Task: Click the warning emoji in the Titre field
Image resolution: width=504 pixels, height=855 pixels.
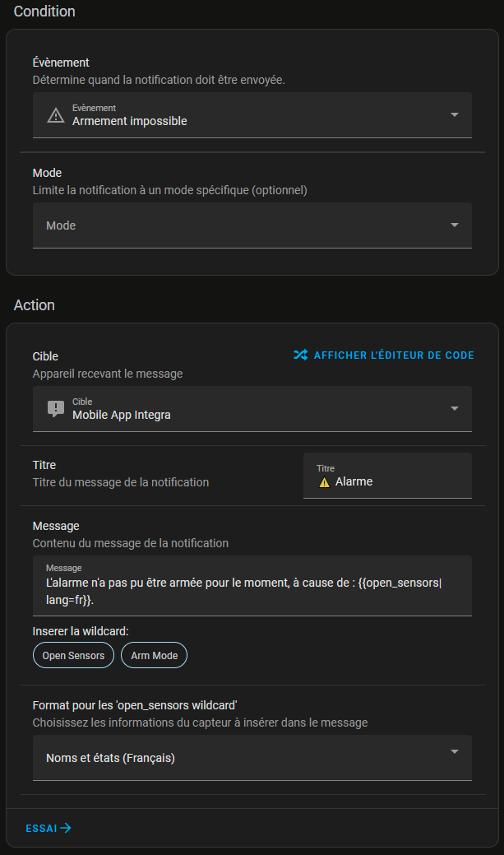Action: pos(324,482)
